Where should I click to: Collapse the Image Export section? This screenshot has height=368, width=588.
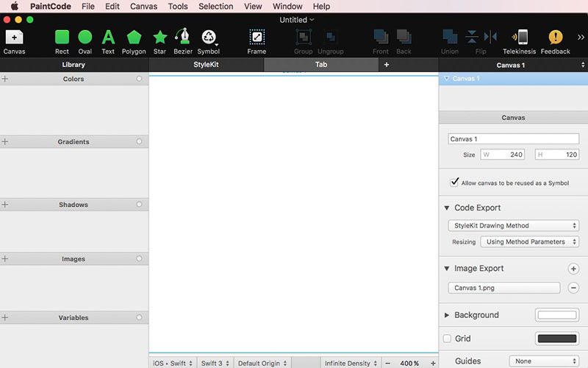point(447,269)
